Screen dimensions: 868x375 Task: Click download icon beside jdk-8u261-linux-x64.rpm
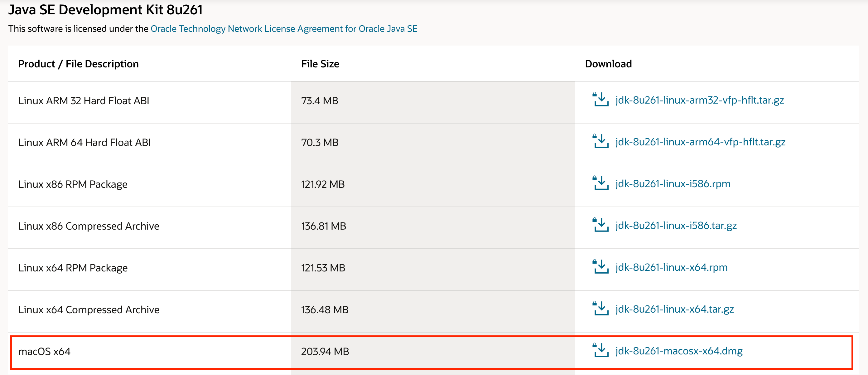pos(600,267)
